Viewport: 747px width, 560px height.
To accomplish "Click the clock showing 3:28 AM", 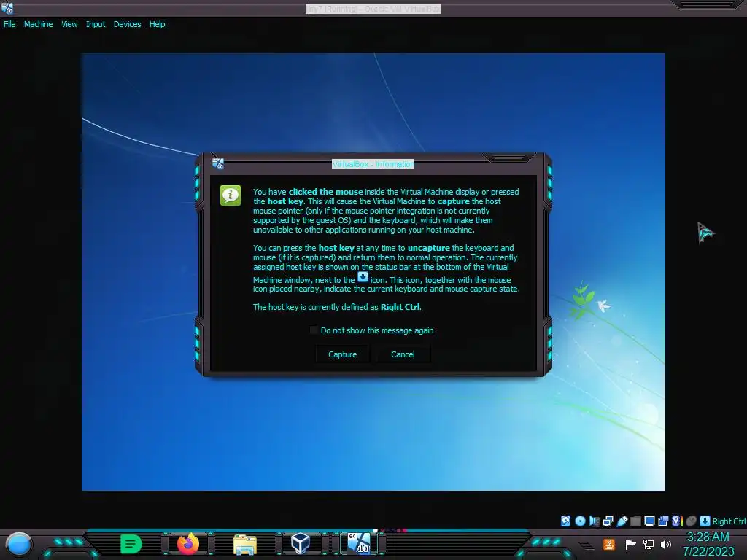I will (x=708, y=537).
